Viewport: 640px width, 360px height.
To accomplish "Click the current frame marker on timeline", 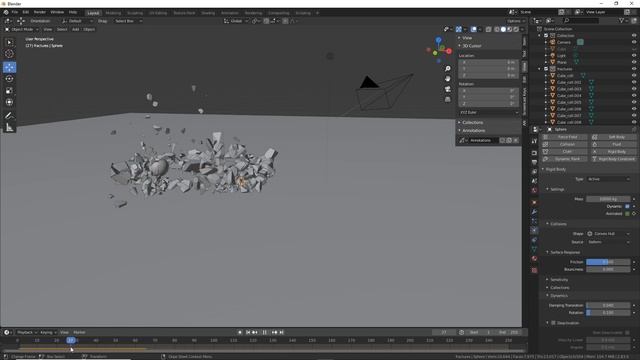I will click(71, 340).
